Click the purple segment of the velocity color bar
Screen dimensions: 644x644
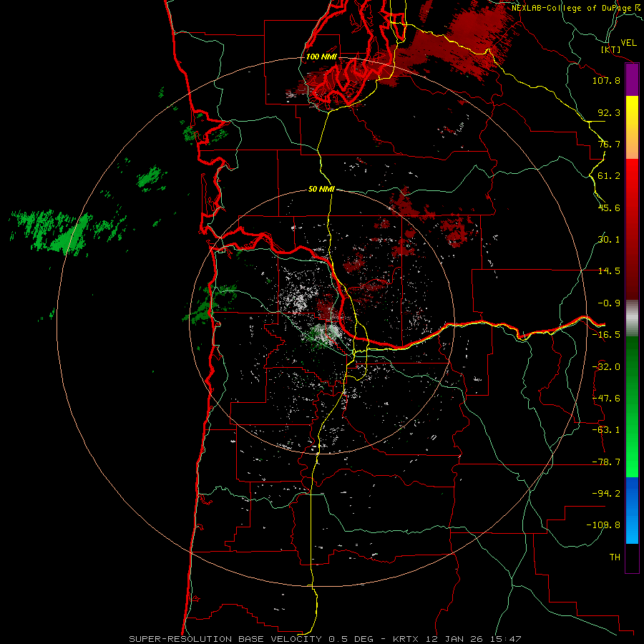click(x=632, y=79)
